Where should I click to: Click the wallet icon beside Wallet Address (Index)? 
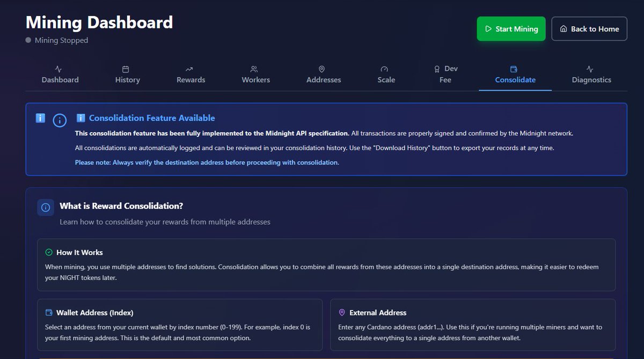point(49,312)
